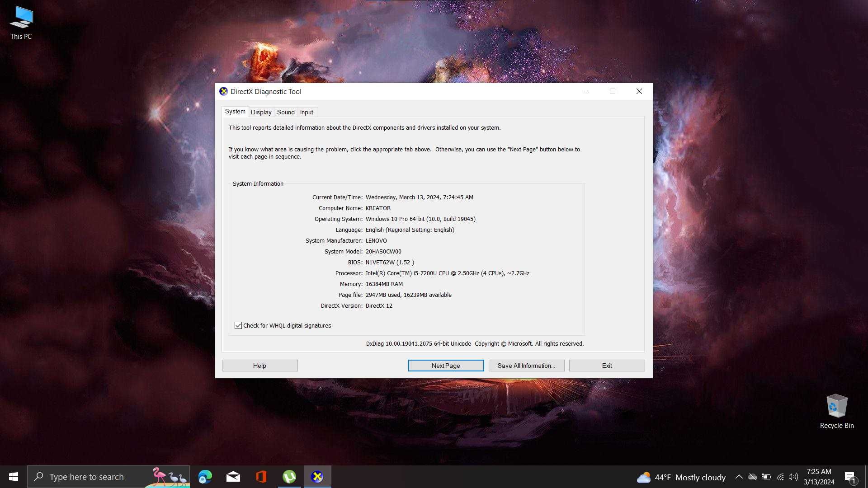Image resolution: width=868 pixels, height=488 pixels.
Task: Launch Microsoft Office from the taskbar
Action: coord(261,477)
